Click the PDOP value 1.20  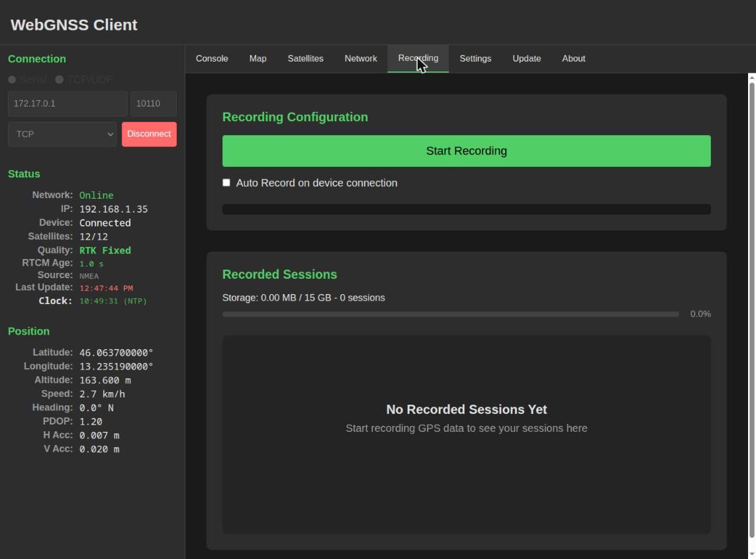(x=91, y=421)
